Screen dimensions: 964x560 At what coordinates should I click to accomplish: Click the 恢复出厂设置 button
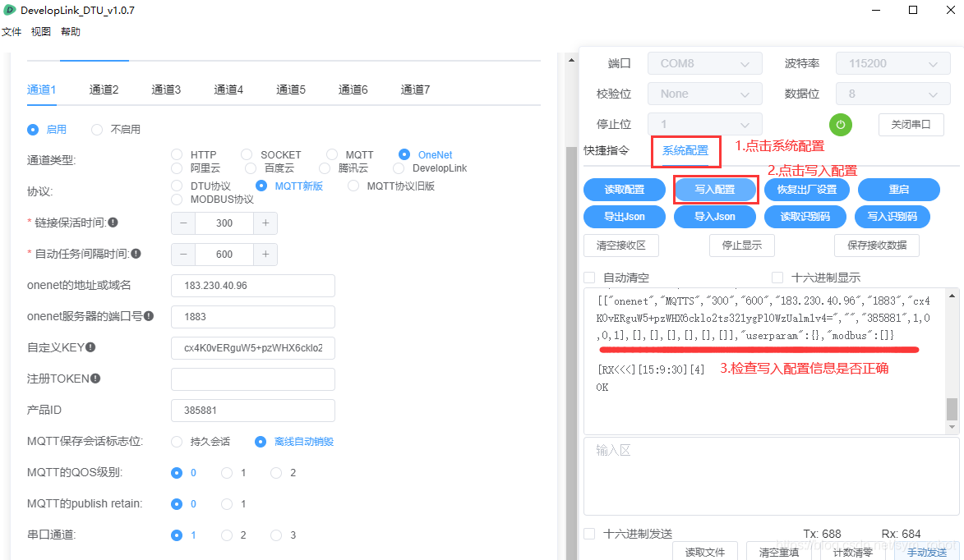[806, 189]
